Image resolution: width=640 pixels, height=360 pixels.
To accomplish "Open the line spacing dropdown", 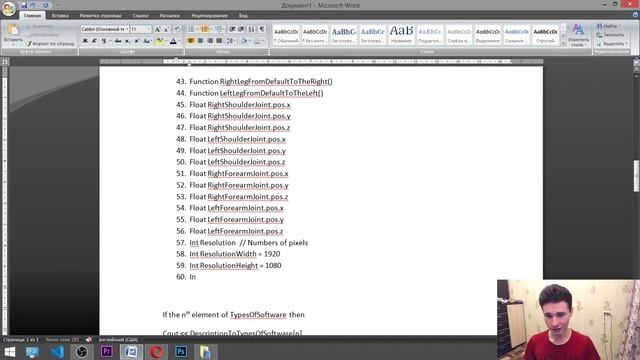I will [231, 41].
